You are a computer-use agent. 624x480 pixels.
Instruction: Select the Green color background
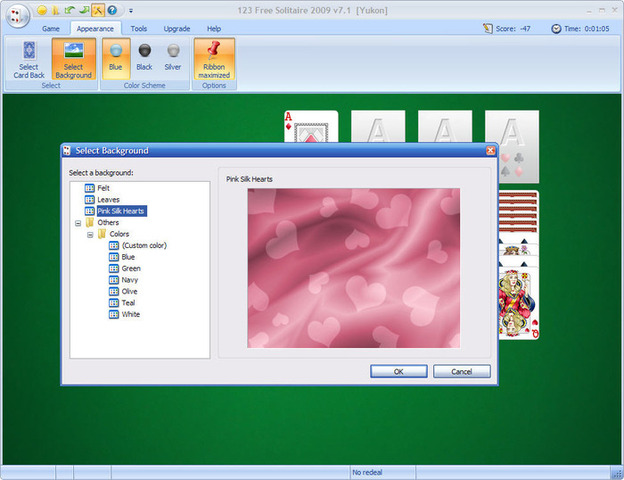131,269
